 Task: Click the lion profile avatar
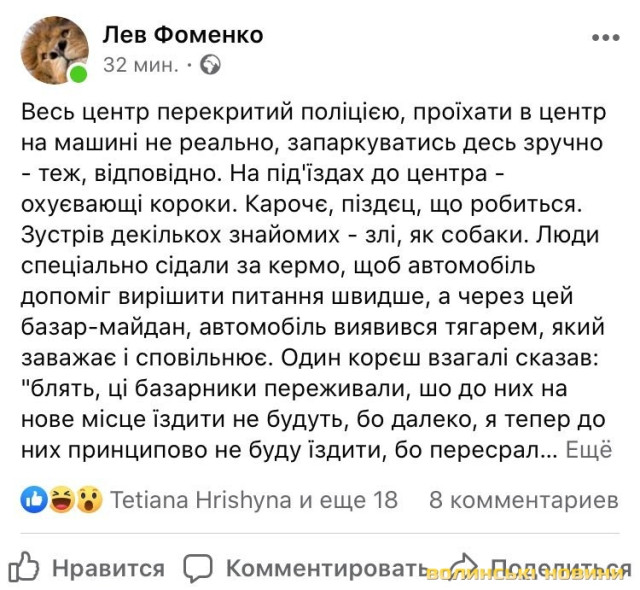[54, 50]
